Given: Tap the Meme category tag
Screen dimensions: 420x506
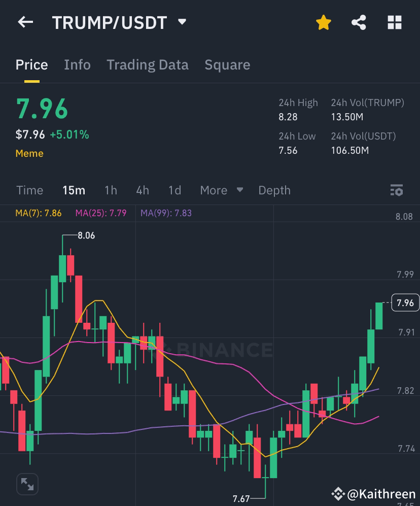Looking at the screenshot, I should [29, 153].
